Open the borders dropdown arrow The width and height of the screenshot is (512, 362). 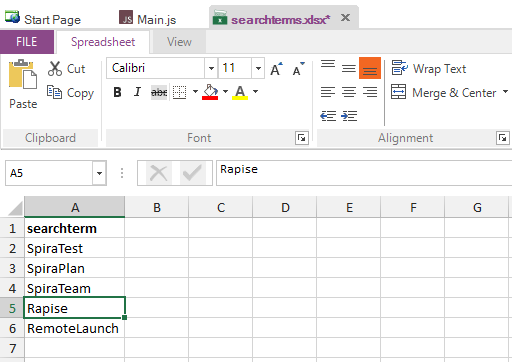pos(195,91)
